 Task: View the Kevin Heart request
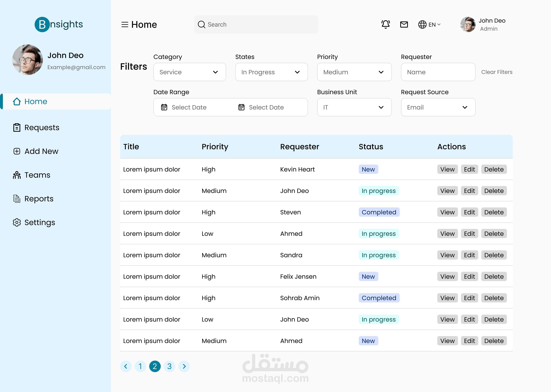click(447, 169)
